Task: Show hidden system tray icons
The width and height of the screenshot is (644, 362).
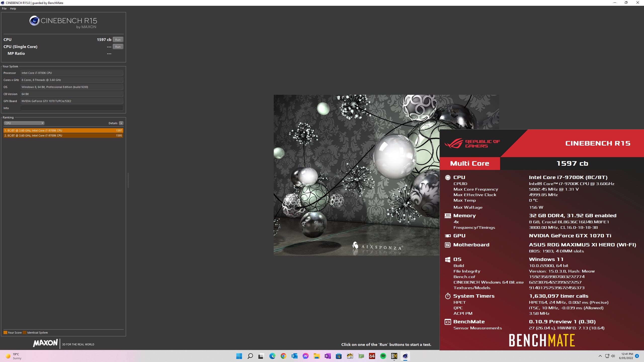Action: point(600,356)
